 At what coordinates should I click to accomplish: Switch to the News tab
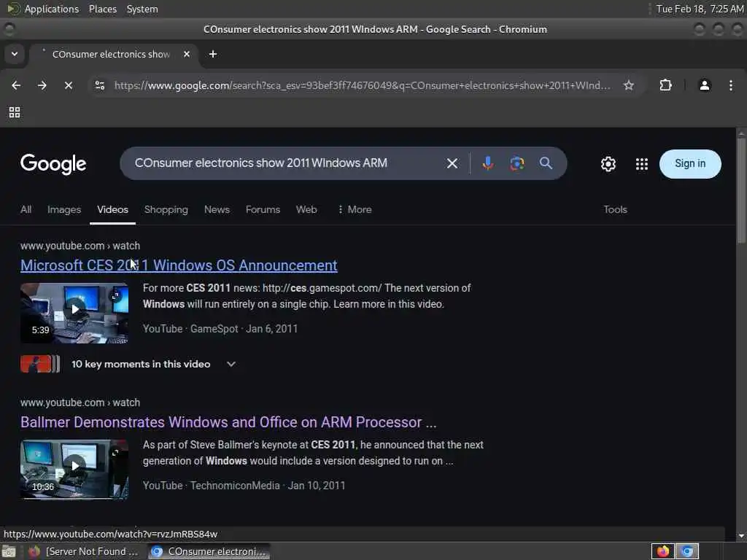tap(217, 209)
